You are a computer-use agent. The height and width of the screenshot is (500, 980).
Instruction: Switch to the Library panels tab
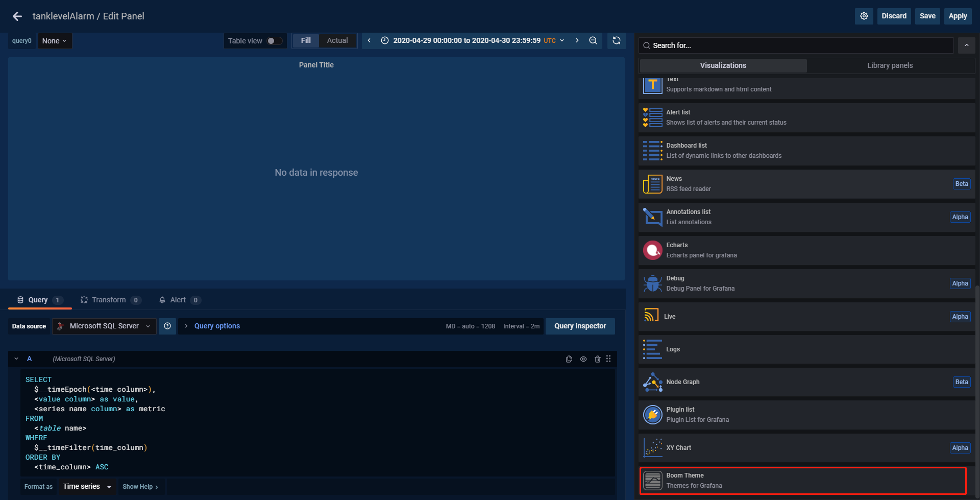890,65
